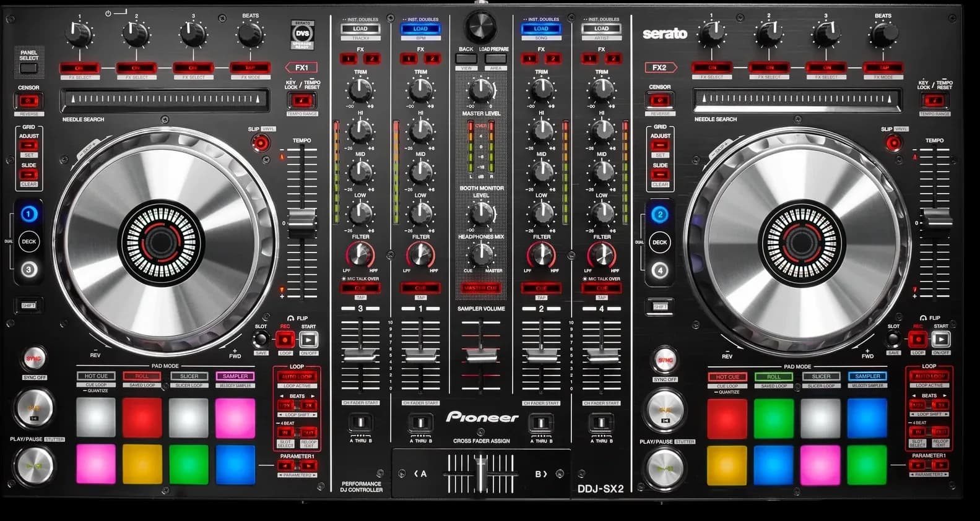The image size is (980, 521).
Task: Switch to Deck 4 on the right side
Action: click(x=660, y=270)
